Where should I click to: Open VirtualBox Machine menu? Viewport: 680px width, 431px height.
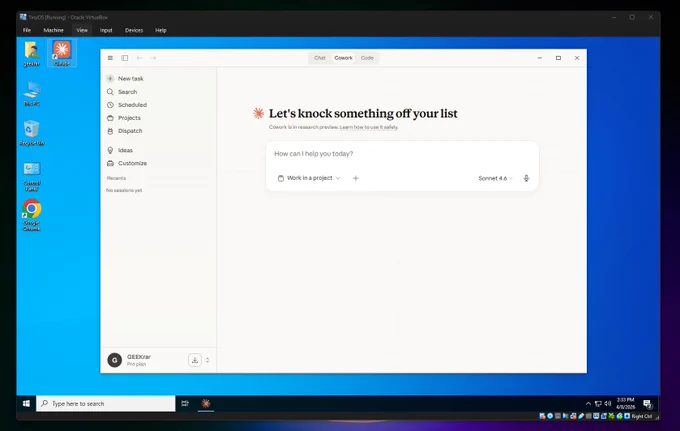[x=53, y=30]
